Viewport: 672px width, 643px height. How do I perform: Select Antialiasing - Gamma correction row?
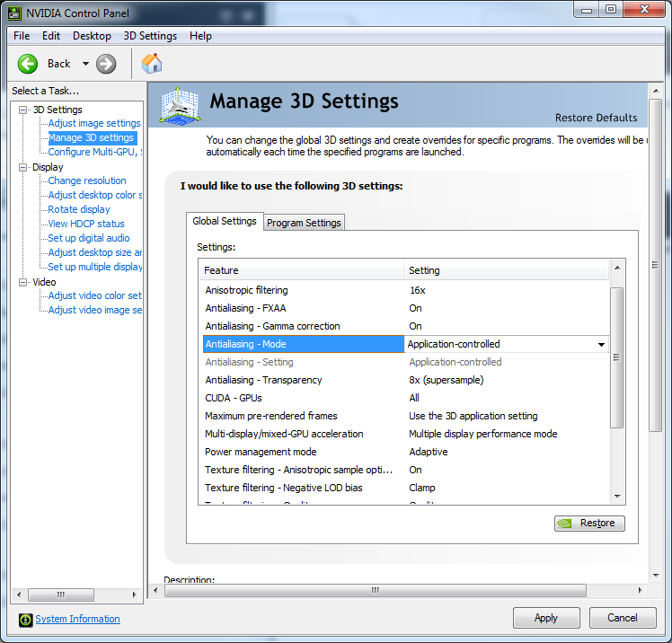point(405,326)
